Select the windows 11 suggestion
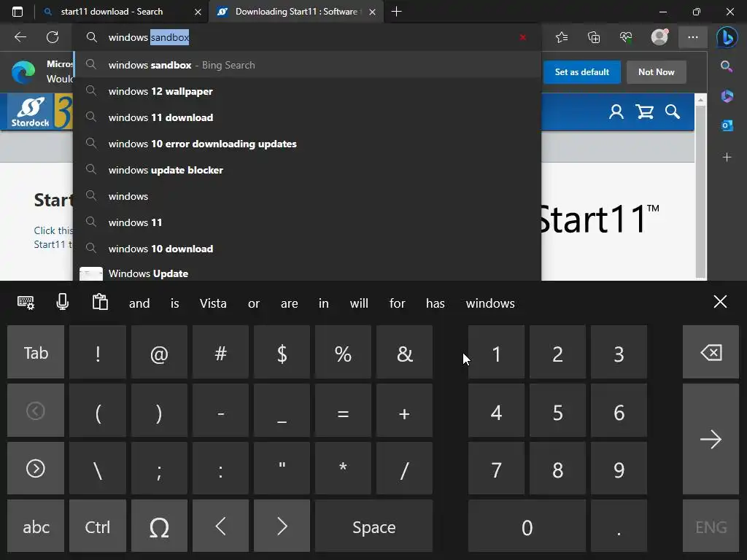Screen dimensions: 747x560 pyautogui.click(x=307, y=222)
